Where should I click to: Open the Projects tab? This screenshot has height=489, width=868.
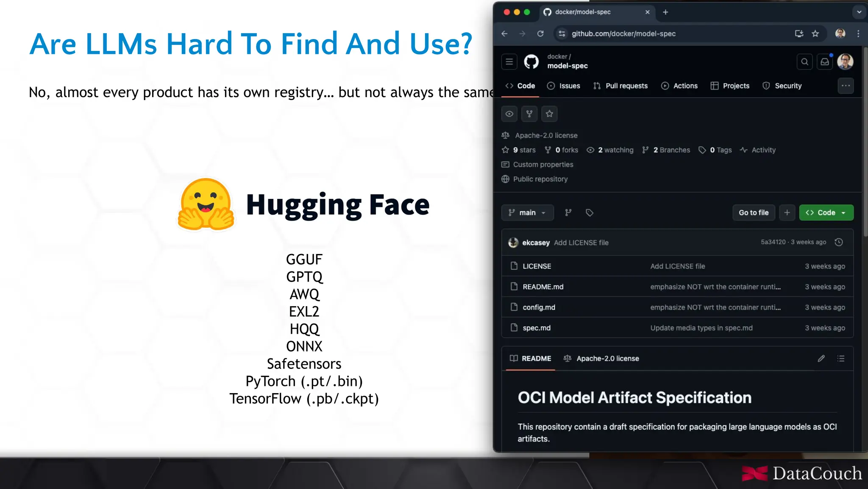[x=730, y=86]
